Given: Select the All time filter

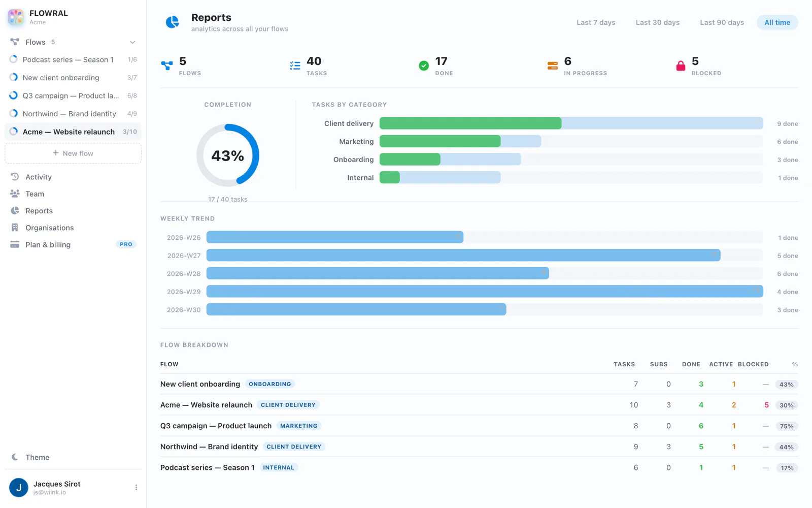Looking at the screenshot, I should coord(777,22).
